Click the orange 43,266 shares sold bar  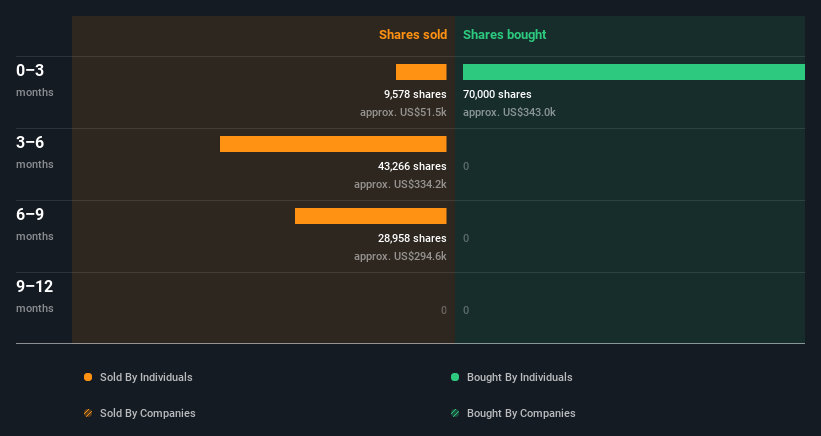pyautogui.click(x=333, y=144)
